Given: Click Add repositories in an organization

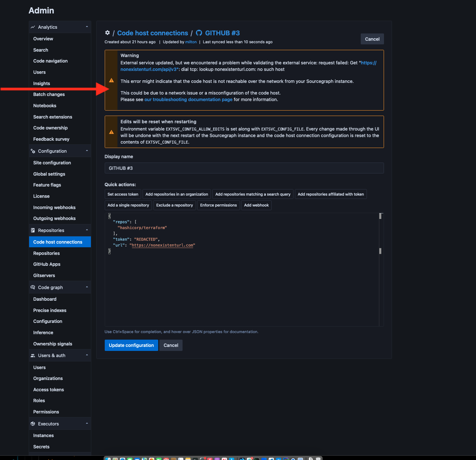Looking at the screenshot, I should [177, 195].
